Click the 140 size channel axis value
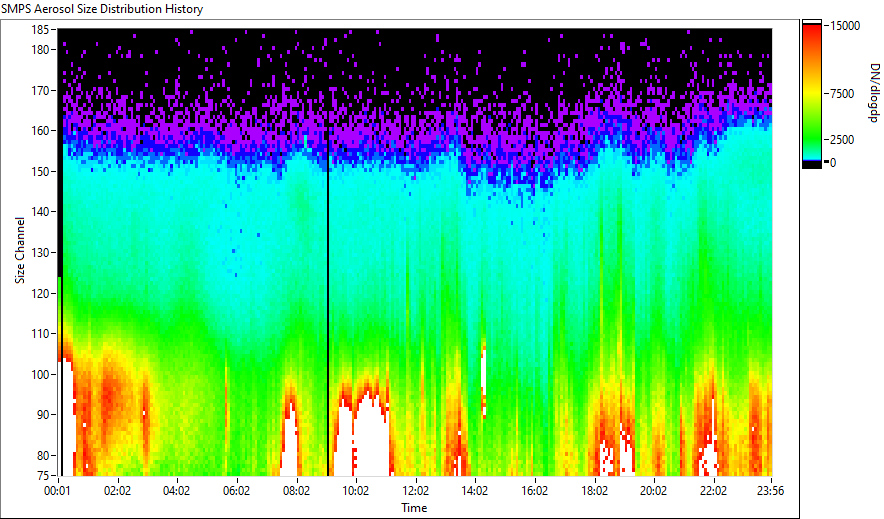The height and width of the screenshot is (519, 884). (x=41, y=212)
